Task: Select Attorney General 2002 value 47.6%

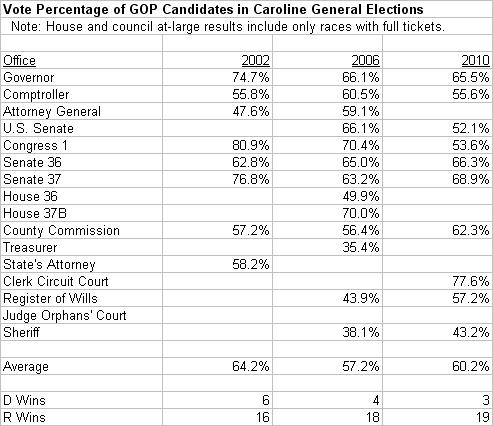Action: pos(217,111)
